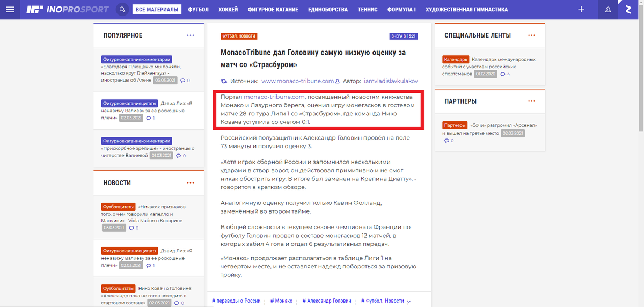The image size is (644, 307).
Task: Click the 03.03.2021 date under Кокорине news
Action: coord(113,228)
